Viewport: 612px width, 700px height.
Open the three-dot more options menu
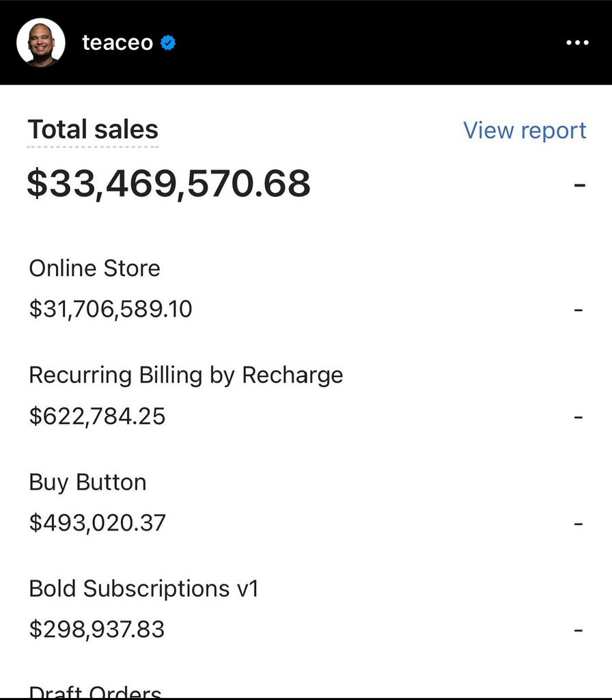tap(577, 43)
